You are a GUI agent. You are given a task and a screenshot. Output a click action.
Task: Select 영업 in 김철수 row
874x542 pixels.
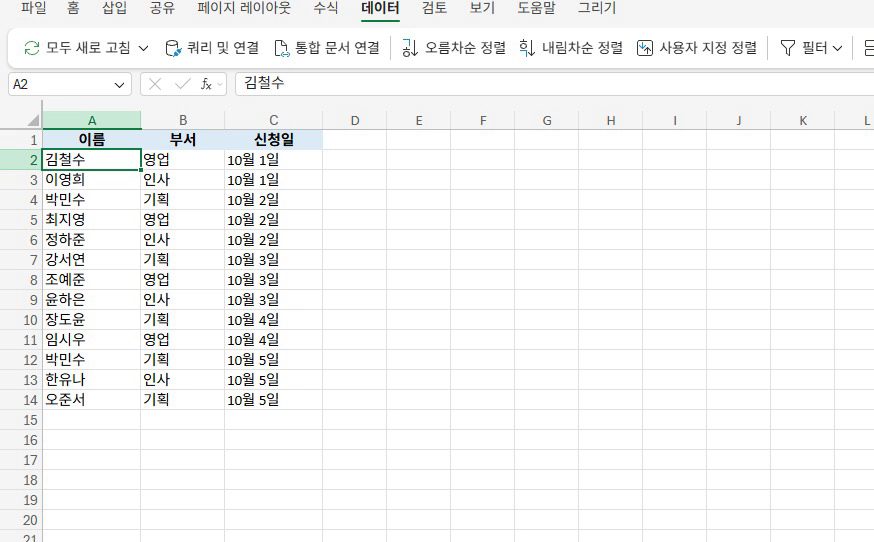pyautogui.click(x=183, y=159)
